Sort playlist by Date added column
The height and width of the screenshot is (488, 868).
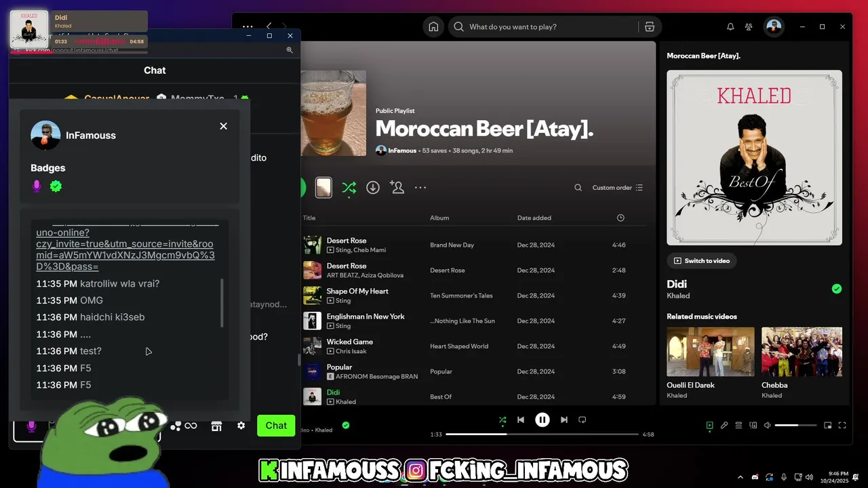pos(534,218)
